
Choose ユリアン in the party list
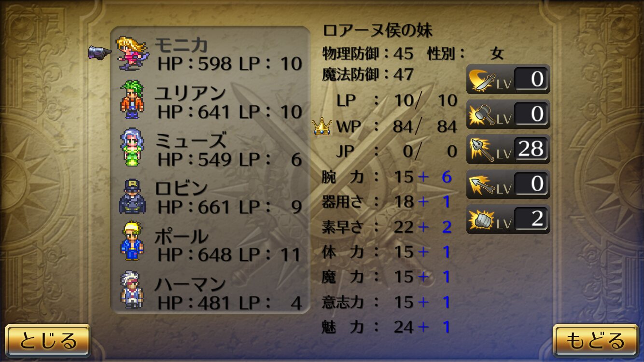[210, 101]
